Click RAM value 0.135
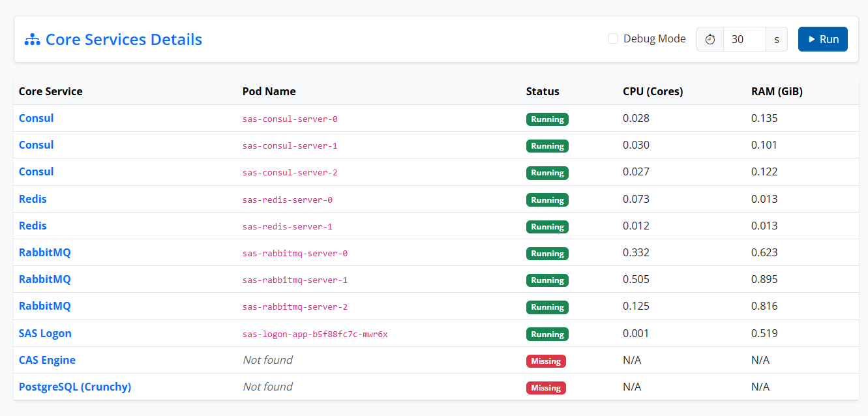 764,118
